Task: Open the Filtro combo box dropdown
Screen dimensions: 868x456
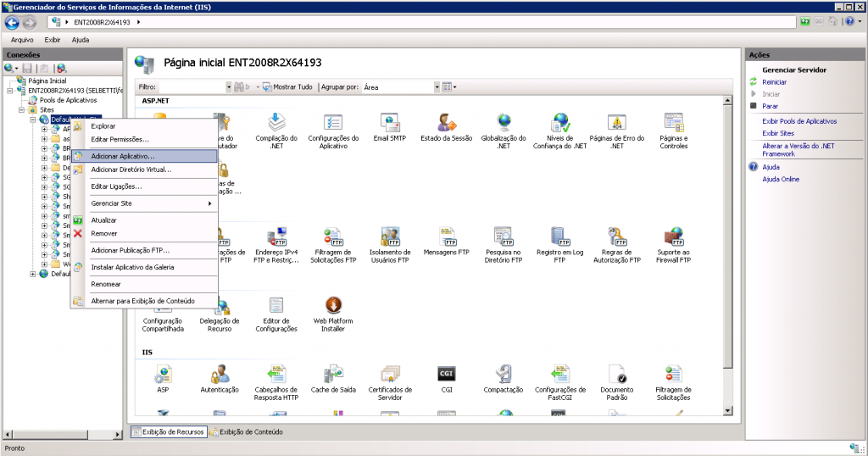Action: click(x=228, y=87)
